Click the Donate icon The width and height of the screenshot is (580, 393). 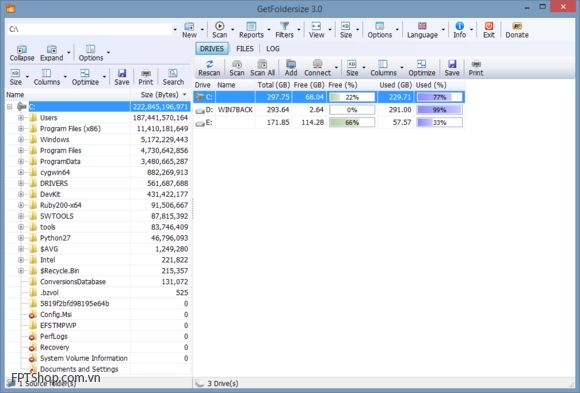[517, 26]
